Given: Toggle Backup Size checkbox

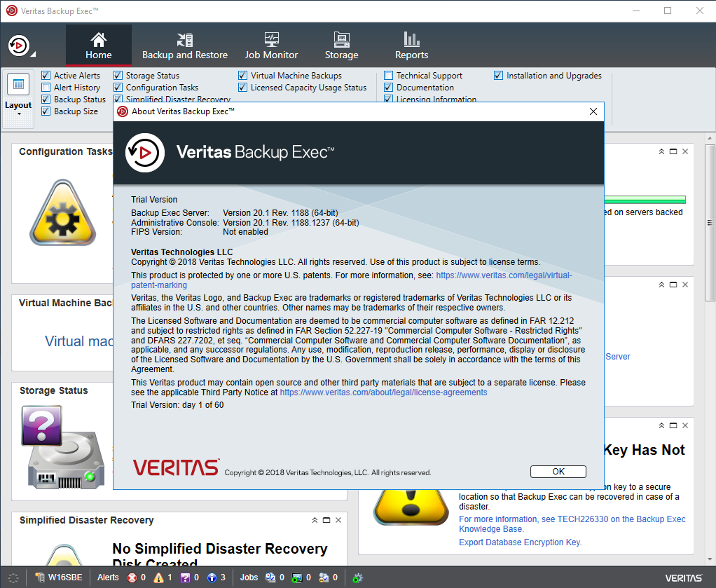Looking at the screenshot, I should coord(46,111).
